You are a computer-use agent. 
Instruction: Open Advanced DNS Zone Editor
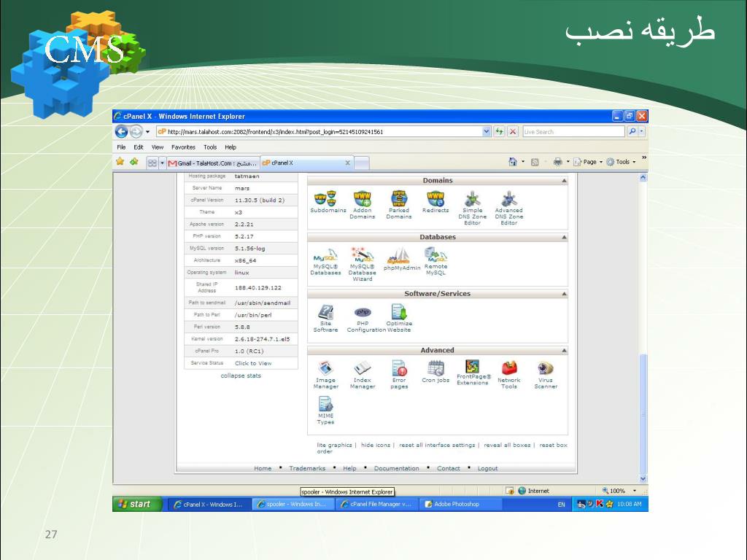[508, 208]
